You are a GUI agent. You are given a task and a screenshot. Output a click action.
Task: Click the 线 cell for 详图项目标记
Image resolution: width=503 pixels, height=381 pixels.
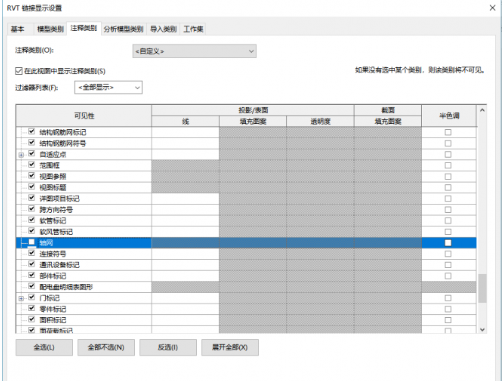click(185, 199)
